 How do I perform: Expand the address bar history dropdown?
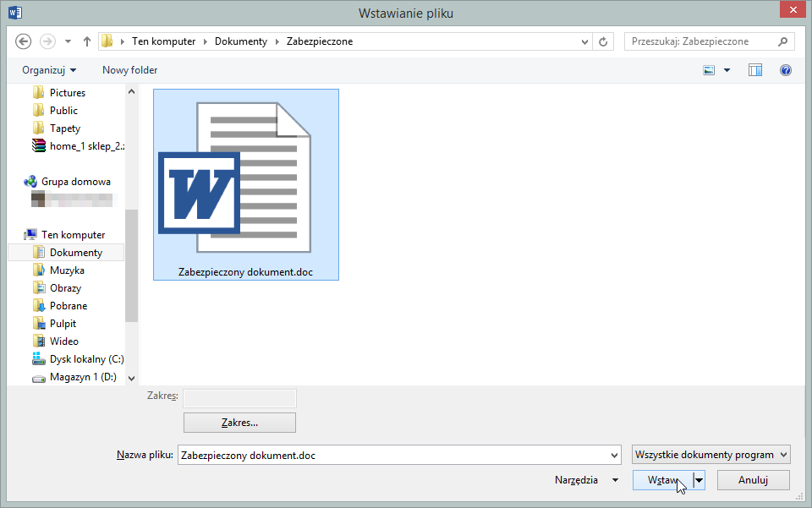point(584,42)
